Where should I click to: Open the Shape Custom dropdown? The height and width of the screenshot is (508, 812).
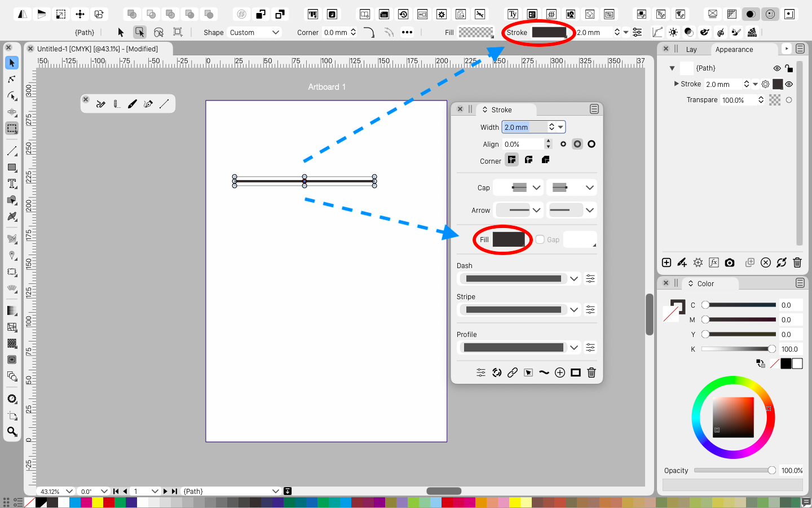coord(254,33)
